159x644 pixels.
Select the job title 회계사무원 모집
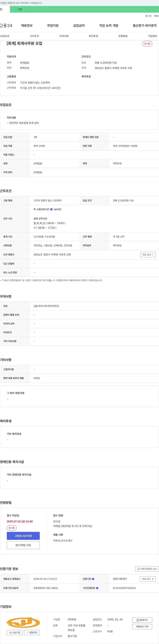point(25,43)
